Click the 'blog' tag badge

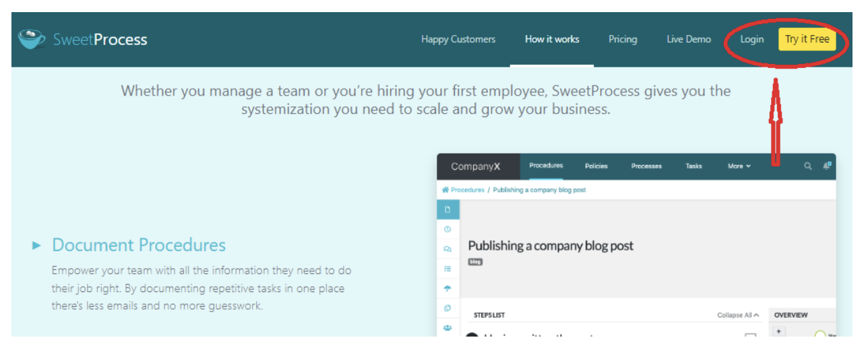coord(475,262)
